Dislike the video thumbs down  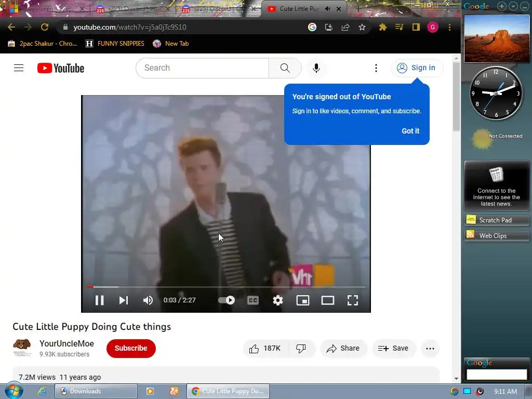[301, 349]
